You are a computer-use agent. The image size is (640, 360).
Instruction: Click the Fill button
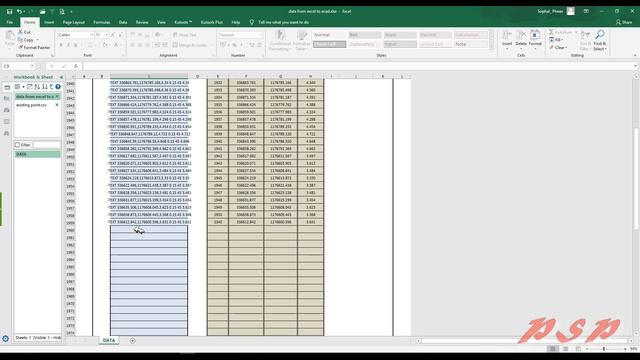pyautogui.click(x=556, y=40)
